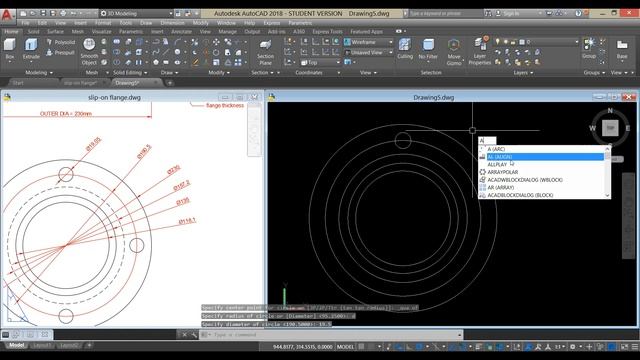Choose the Presspull tool
Viewport: 640px width, 360px height.
(x=60, y=53)
